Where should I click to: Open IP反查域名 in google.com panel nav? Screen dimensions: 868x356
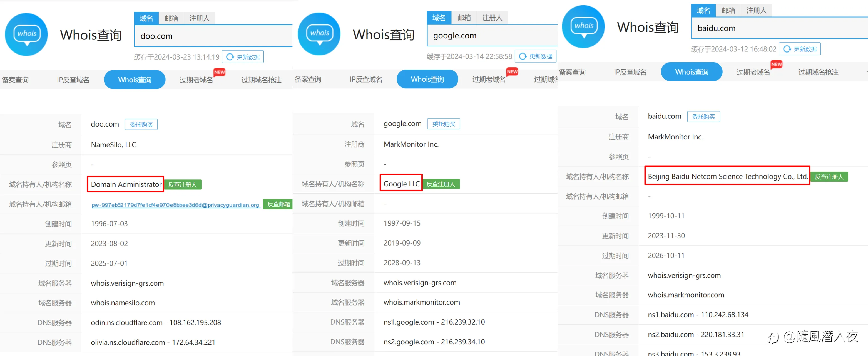point(366,79)
